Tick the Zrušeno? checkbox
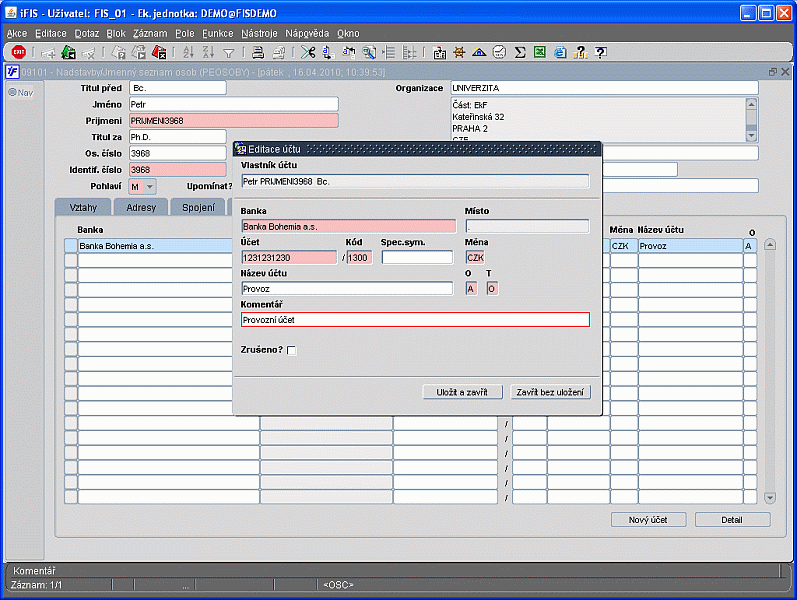 pyautogui.click(x=291, y=350)
